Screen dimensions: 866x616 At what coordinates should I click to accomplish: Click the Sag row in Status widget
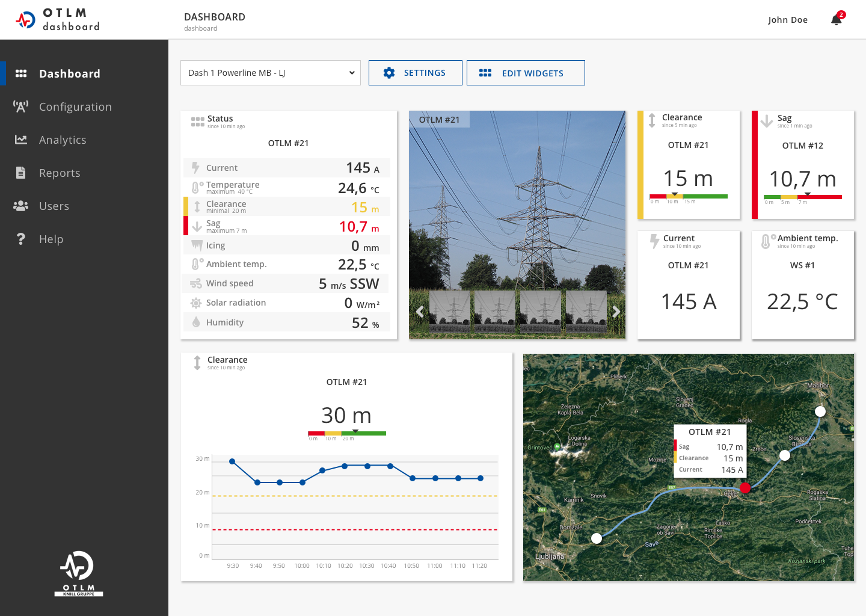tap(287, 226)
